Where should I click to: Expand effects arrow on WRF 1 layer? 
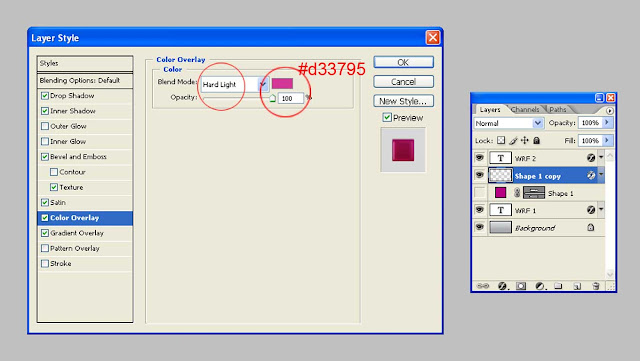point(601,210)
